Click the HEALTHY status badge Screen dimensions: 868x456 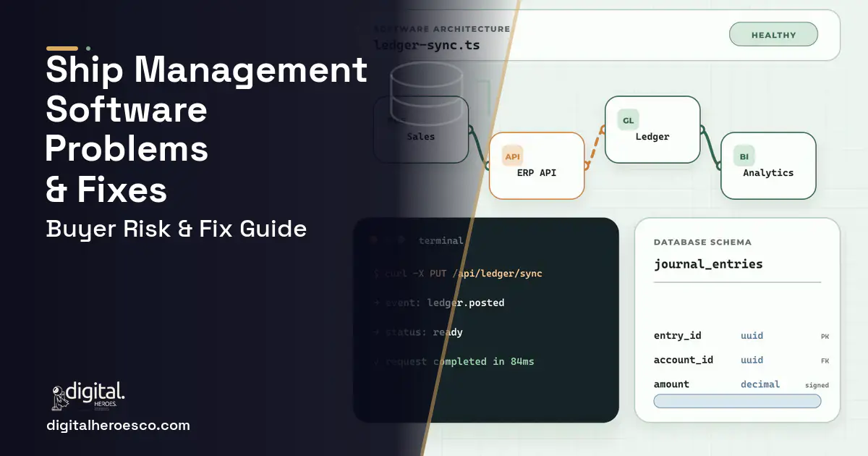point(773,35)
